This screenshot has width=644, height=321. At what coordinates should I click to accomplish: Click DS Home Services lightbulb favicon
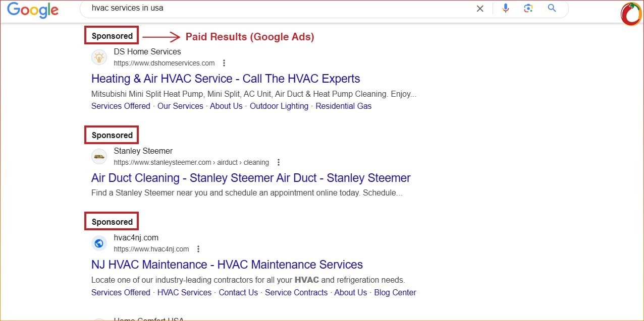pyautogui.click(x=99, y=57)
